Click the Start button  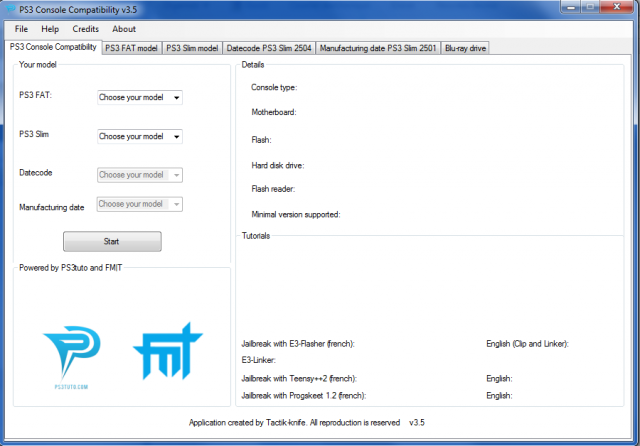[x=112, y=242]
